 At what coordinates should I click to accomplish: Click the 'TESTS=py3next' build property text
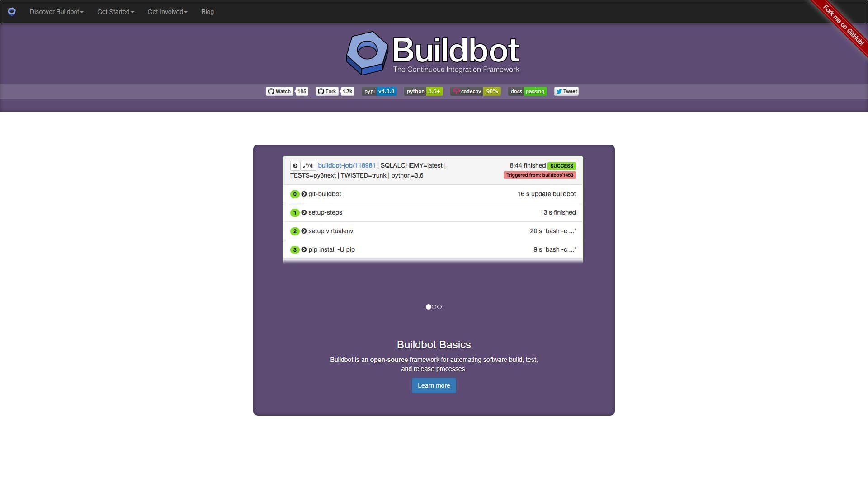pos(313,175)
